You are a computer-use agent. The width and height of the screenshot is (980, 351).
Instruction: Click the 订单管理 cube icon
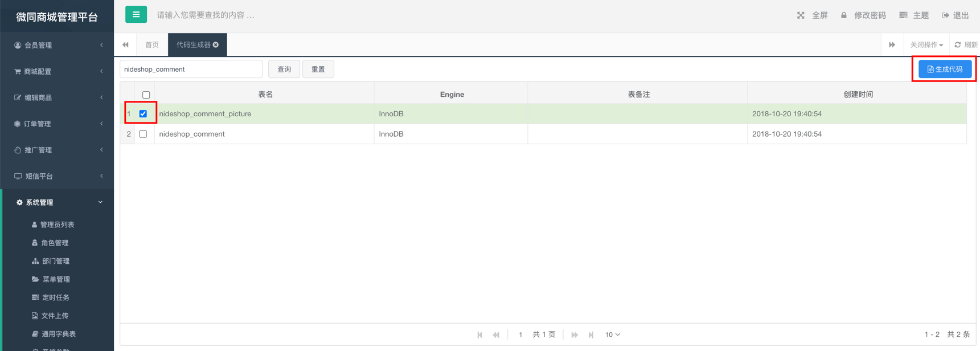point(18,124)
